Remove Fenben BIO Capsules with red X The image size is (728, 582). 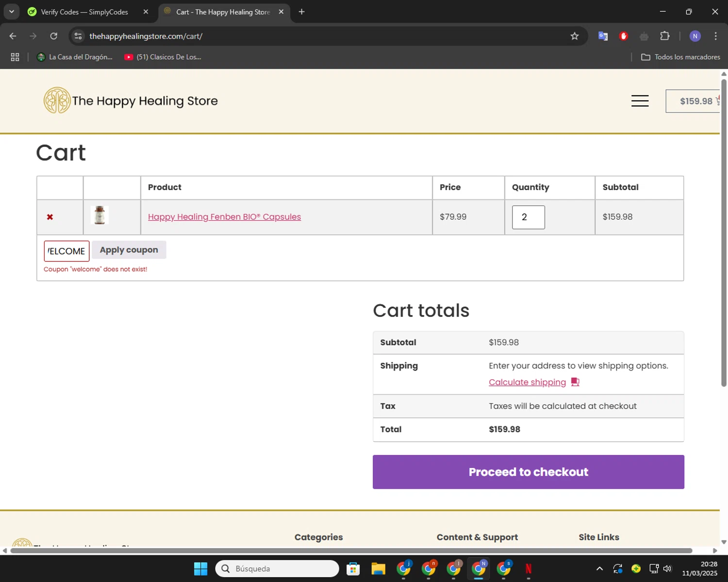click(50, 217)
